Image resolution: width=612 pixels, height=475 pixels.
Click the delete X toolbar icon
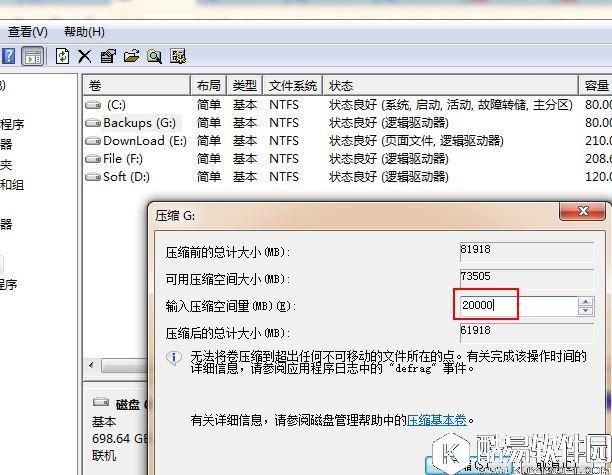pos(84,57)
